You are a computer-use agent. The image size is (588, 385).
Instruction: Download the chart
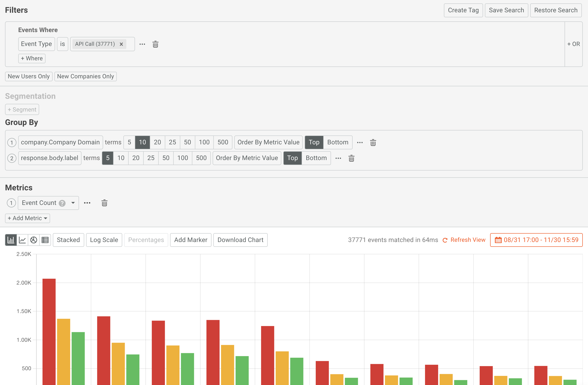point(240,240)
